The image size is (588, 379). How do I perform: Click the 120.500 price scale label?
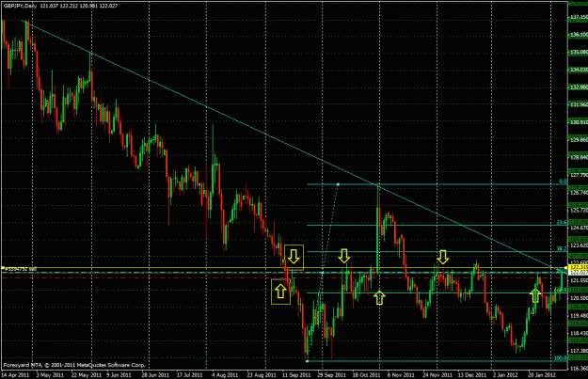(579, 298)
